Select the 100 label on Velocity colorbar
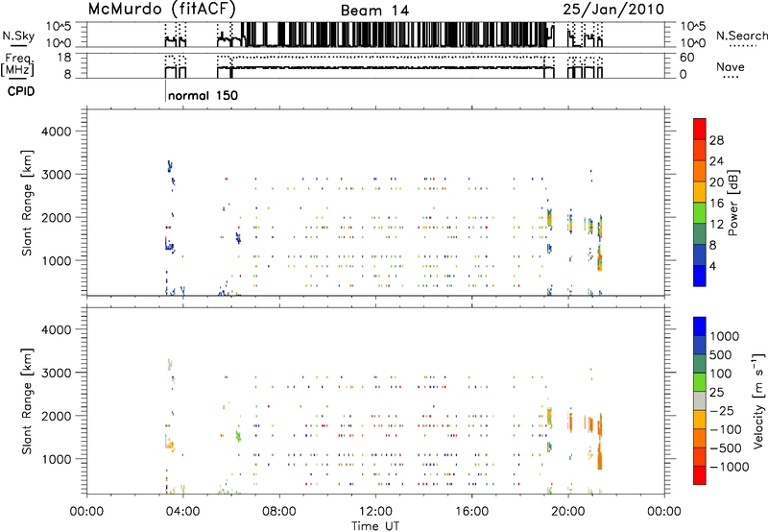 click(721, 374)
